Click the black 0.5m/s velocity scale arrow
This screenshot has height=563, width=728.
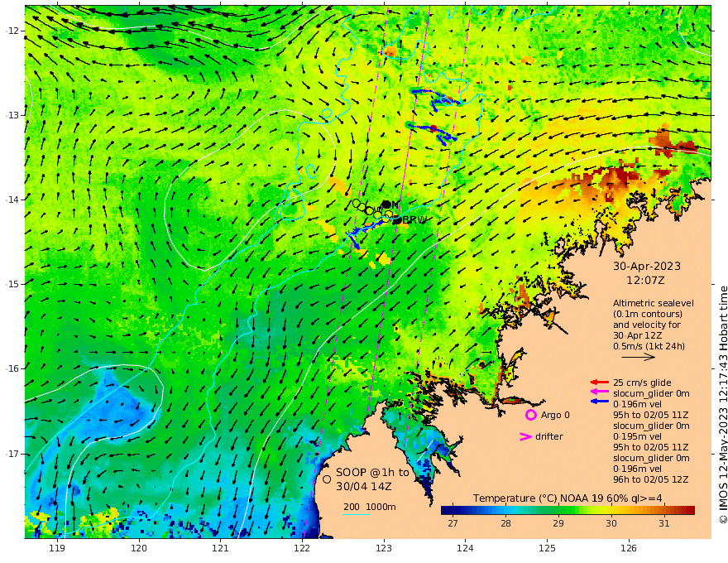click(638, 357)
